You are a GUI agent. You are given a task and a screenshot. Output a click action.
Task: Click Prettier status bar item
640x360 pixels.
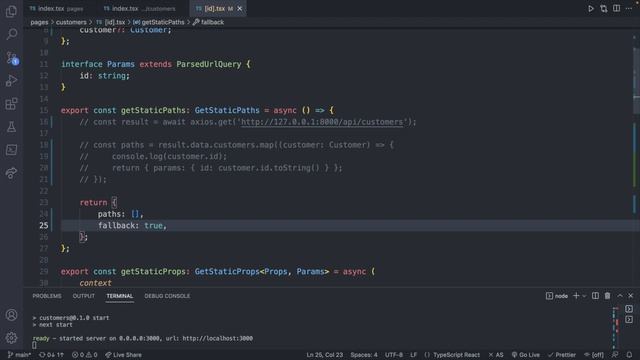click(x=562, y=355)
